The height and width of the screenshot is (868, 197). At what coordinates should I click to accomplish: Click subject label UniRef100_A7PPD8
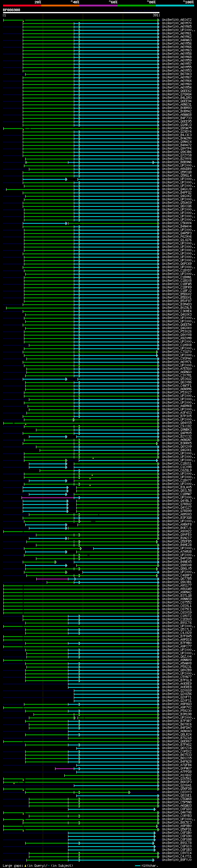pos(177,772)
